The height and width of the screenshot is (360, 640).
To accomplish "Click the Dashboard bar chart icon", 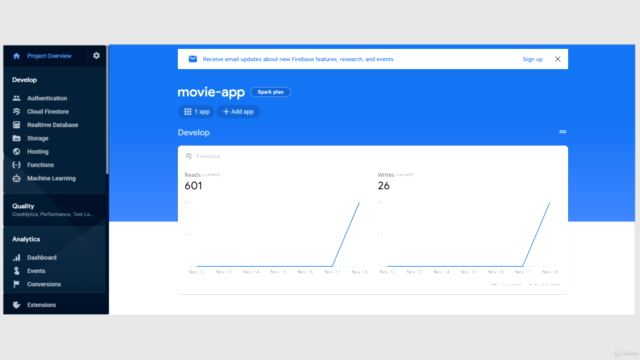I will click(16, 258).
